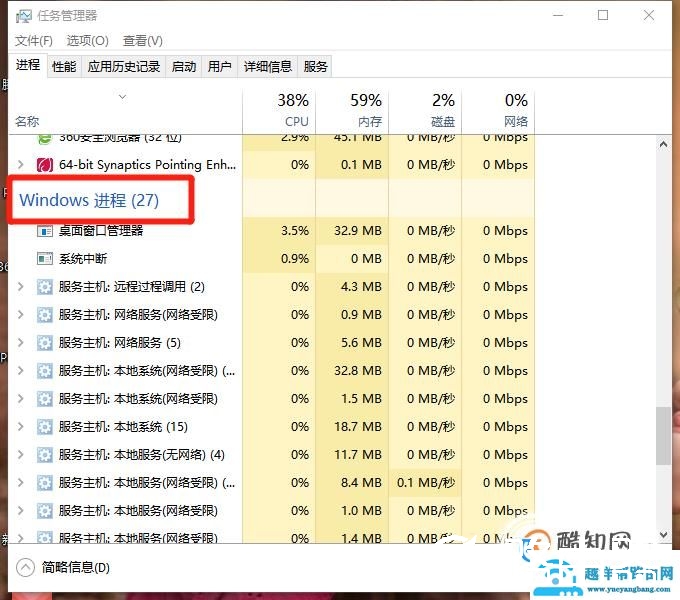
Task: Minimize the Task Manager window
Action: pyautogui.click(x=558, y=15)
